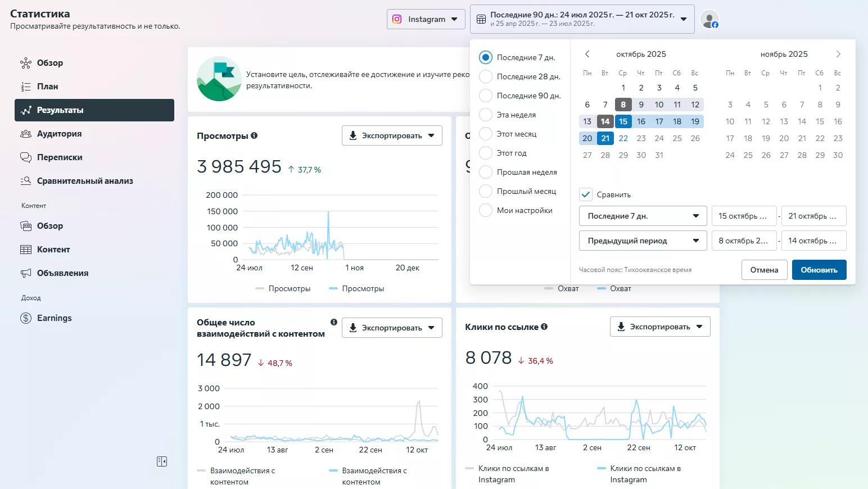Open Сравнительный анализ in the sidebar
The image size is (868, 489).
tap(85, 181)
